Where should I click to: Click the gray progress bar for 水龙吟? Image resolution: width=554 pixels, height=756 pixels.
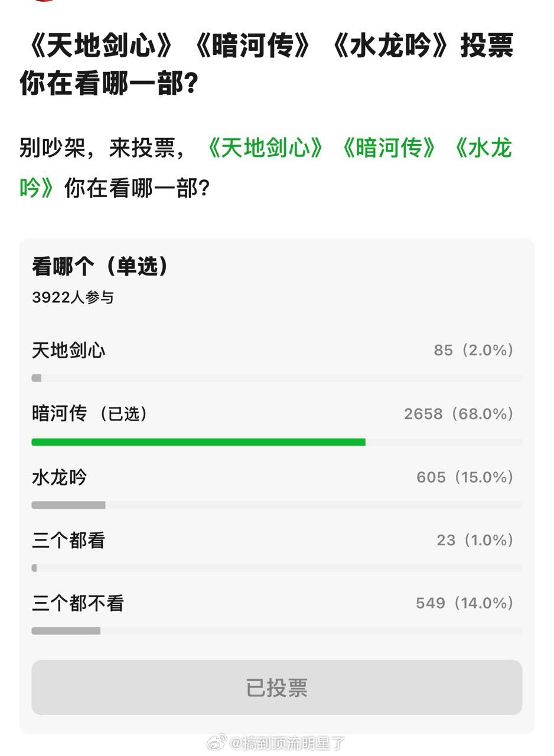click(x=68, y=505)
